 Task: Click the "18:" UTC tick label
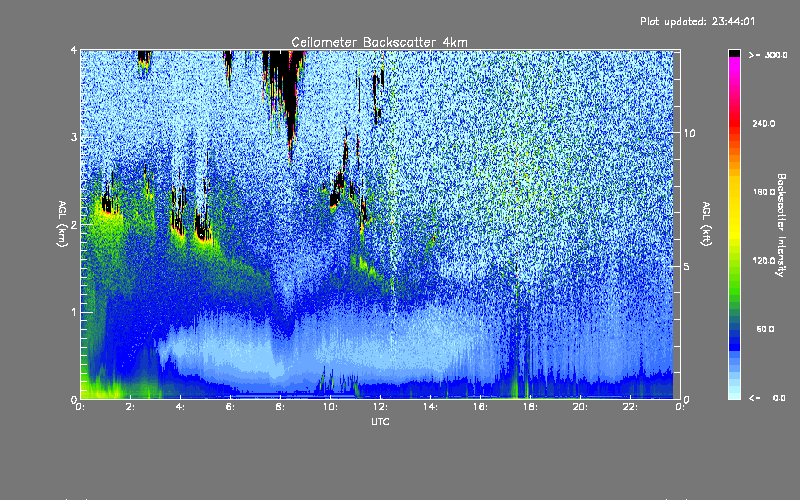pyautogui.click(x=531, y=407)
